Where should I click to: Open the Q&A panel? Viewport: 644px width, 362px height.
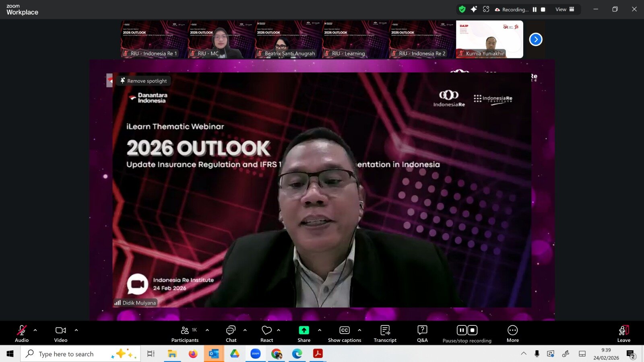[x=422, y=333]
